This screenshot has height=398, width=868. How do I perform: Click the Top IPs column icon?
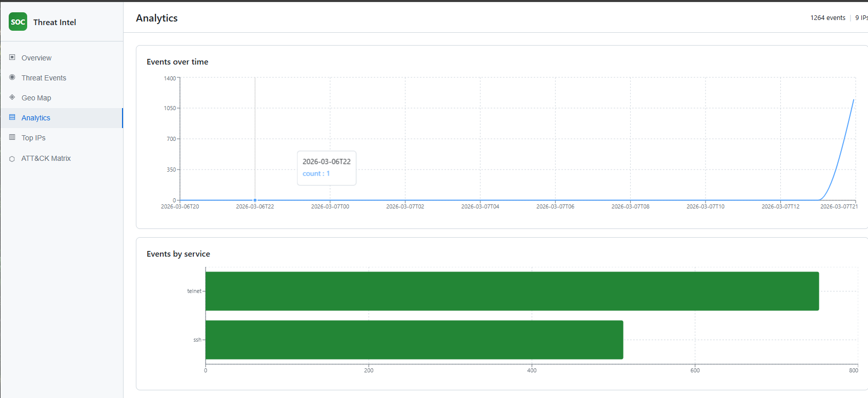(x=12, y=137)
